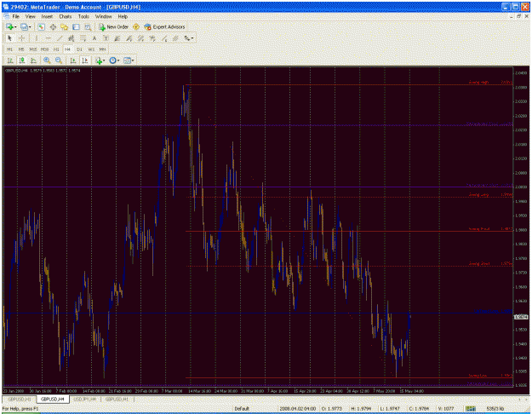532x414 pixels.
Task: Click the New Order button
Action: [113, 26]
